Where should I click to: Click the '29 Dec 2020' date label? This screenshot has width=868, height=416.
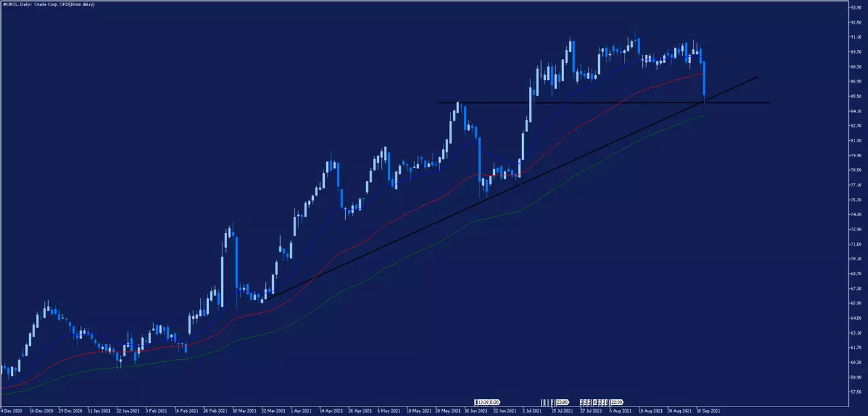[x=71, y=411]
